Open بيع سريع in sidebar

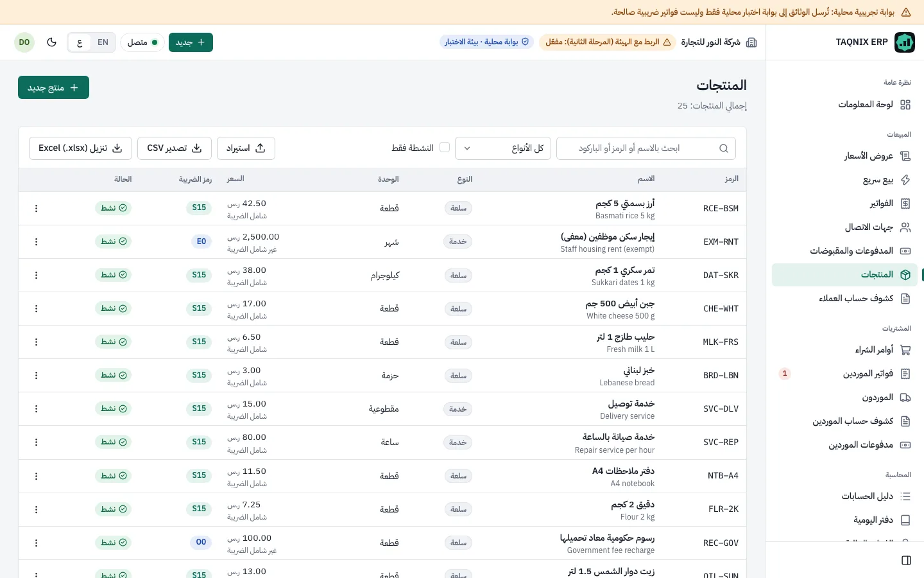click(x=844, y=180)
